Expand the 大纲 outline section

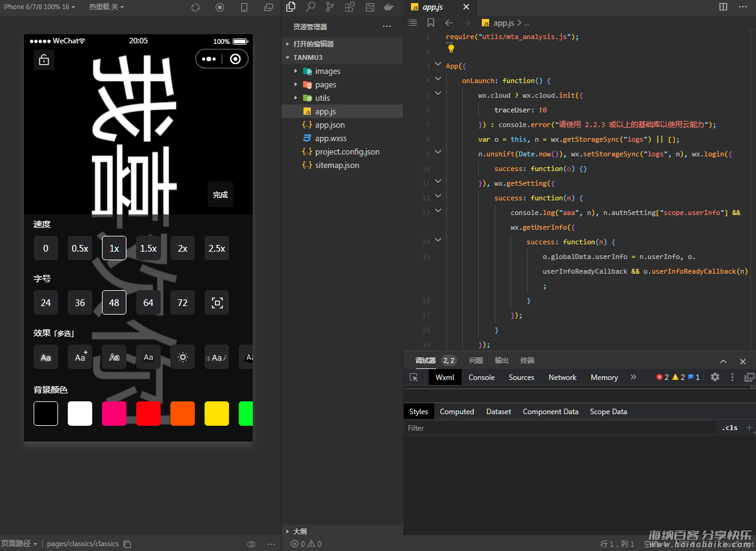point(299,531)
